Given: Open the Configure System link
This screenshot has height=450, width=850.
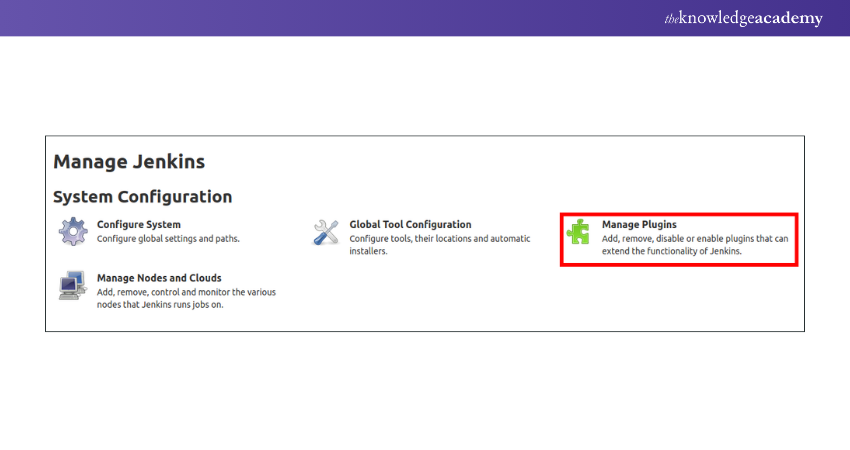Looking at the screenshot, I should 138,225.
